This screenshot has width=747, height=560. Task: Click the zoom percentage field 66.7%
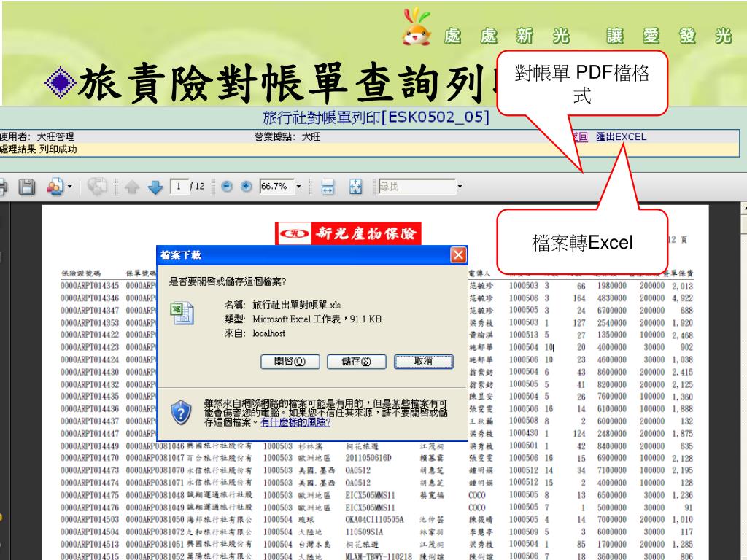click(276, 186)
